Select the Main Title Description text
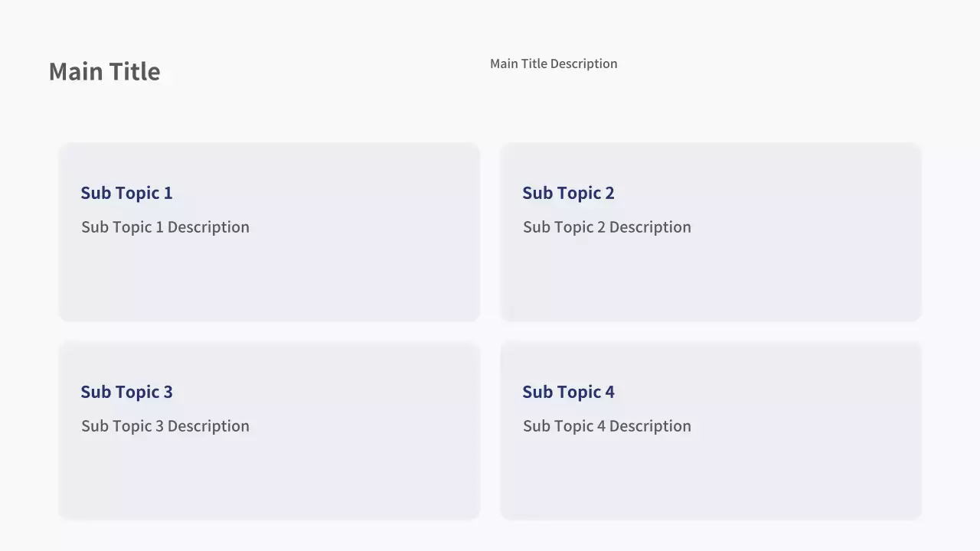The height and width of the screenshot is (551, 980). point(553,64)
